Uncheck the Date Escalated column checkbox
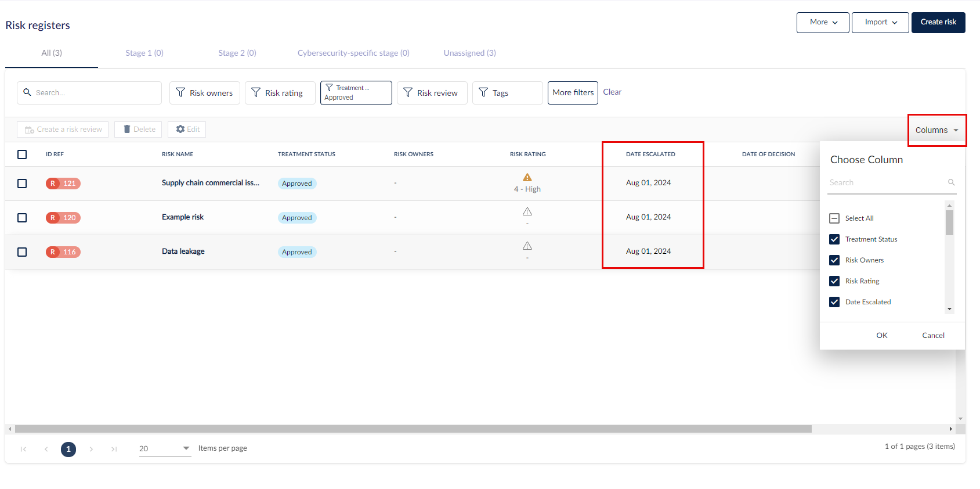 point(834,302)
